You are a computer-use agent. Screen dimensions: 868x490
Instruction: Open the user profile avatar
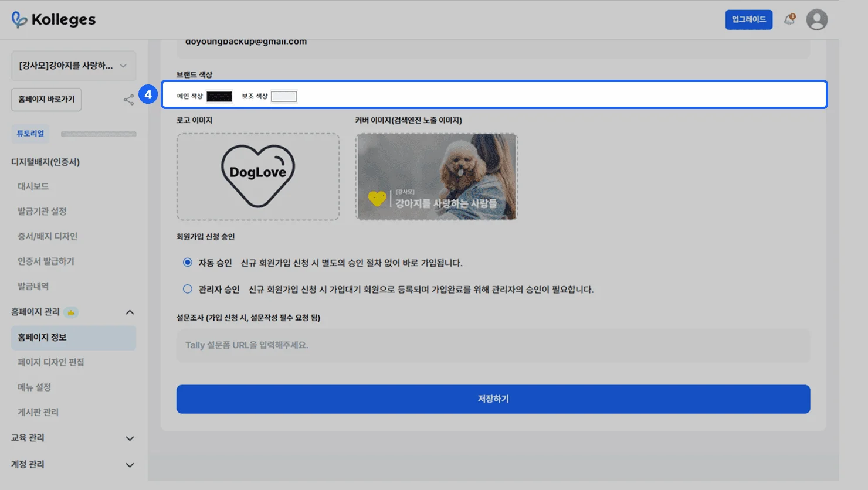point(816,20)
